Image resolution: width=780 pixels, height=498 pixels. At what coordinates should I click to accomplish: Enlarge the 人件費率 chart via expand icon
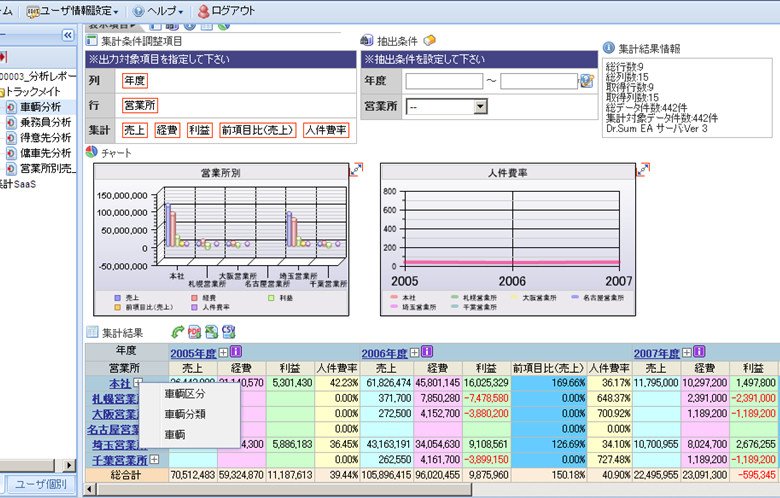coord(643,169)
